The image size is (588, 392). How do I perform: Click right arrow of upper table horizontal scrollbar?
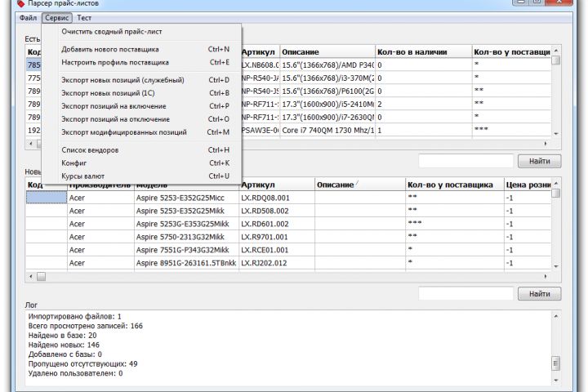(x=546, y=144)
